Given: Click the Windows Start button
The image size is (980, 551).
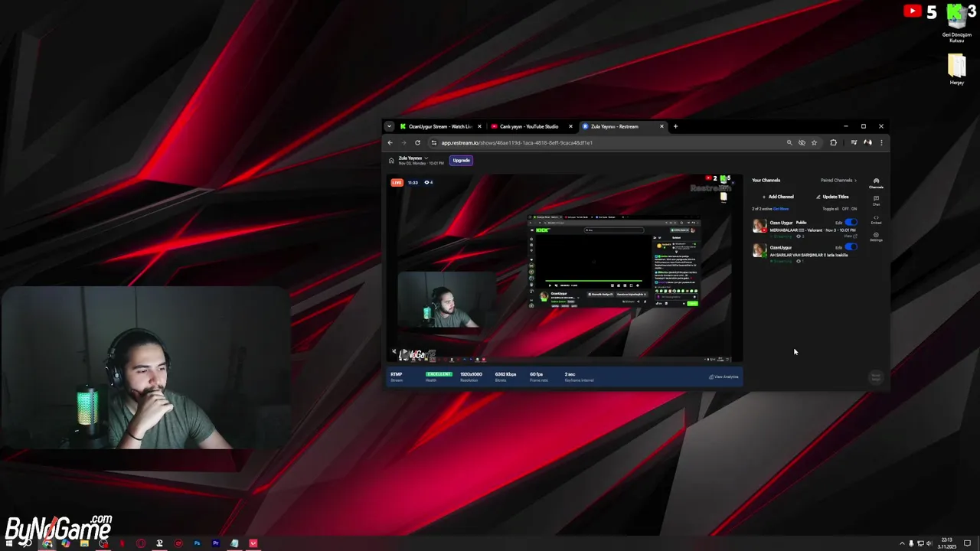Looking at the screenshot, I should click(9, 543).
